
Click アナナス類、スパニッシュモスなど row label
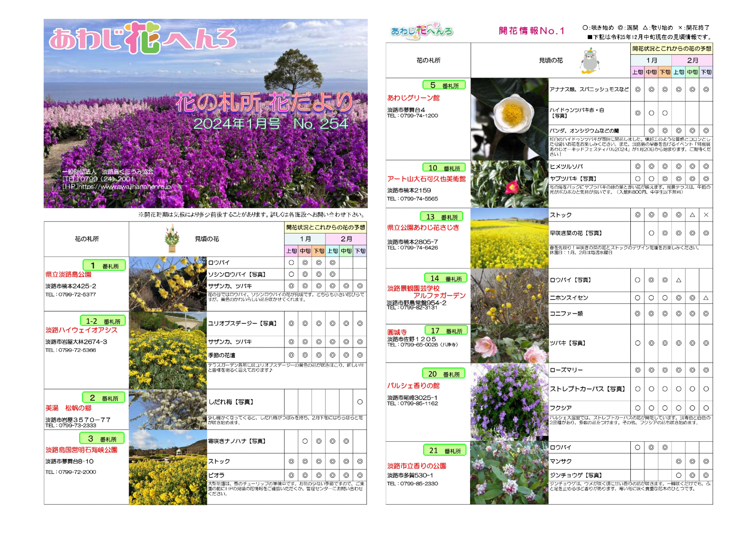[x=589, y=90]
